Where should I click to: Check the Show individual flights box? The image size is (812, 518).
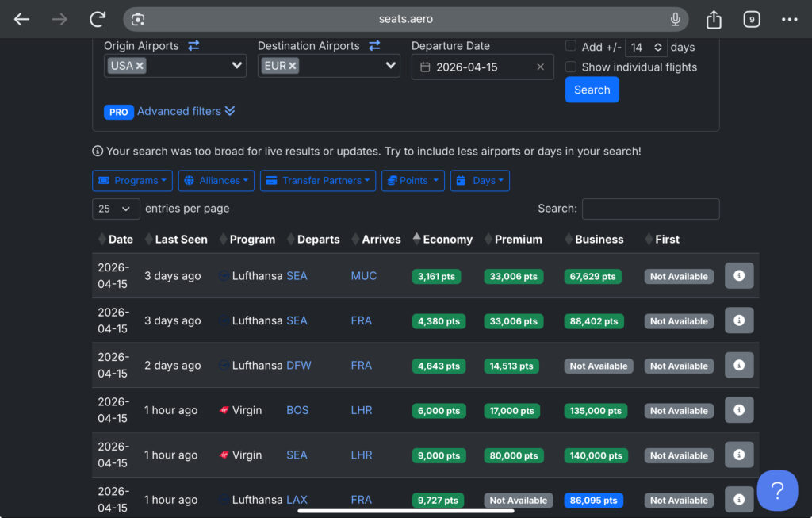click(x=571, y=67)
